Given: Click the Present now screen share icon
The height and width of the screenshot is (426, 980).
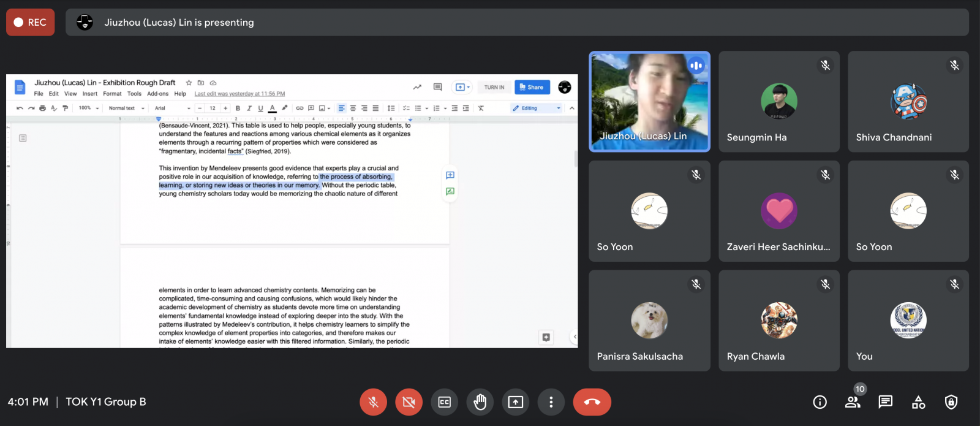Looking at the screenshot, I should click(x=516, y=402).
